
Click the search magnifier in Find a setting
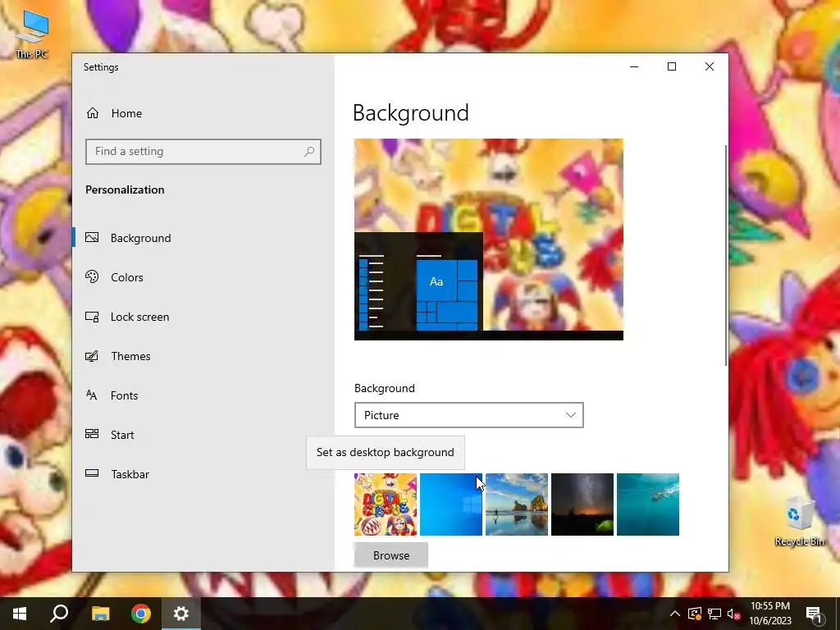(x=309, y=152)
